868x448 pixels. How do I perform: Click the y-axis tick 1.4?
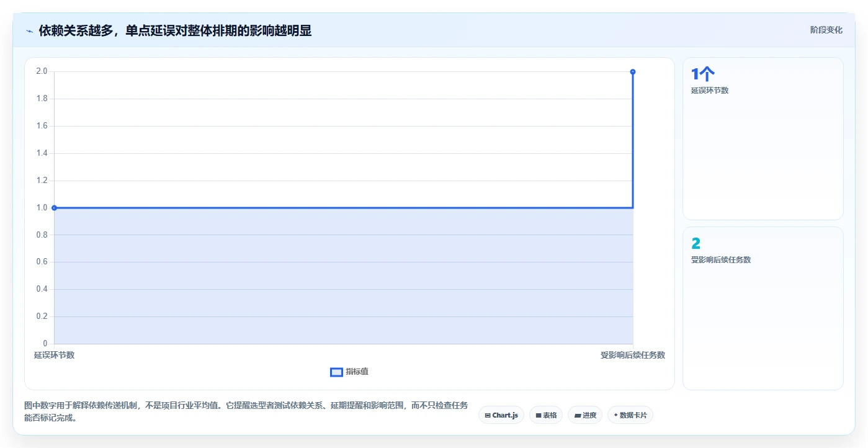pyautogui.click(x=42, y=153)
